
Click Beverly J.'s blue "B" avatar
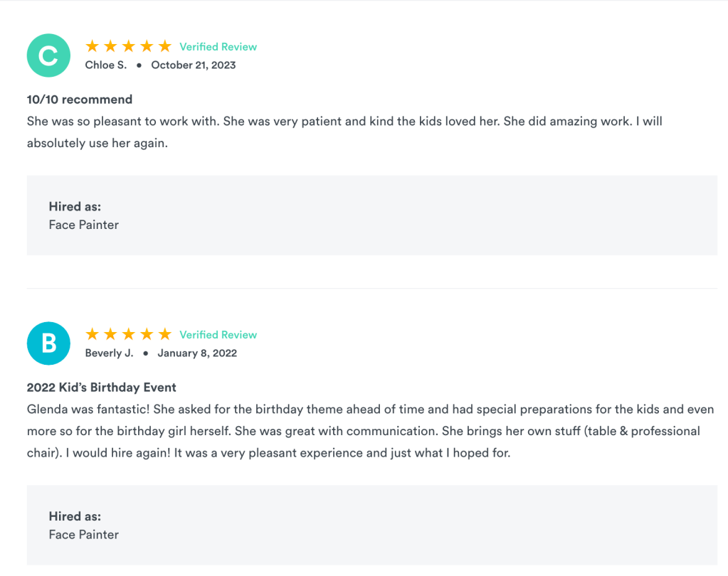48,343
